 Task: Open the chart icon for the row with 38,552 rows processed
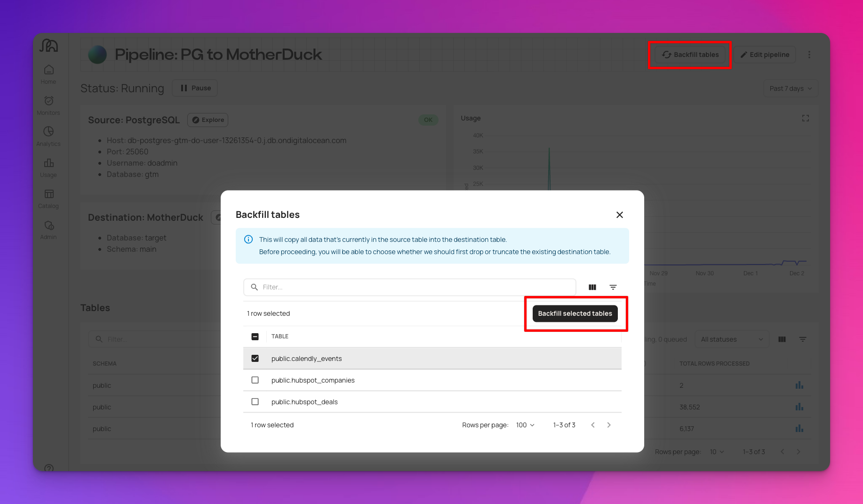click(799, 407)
